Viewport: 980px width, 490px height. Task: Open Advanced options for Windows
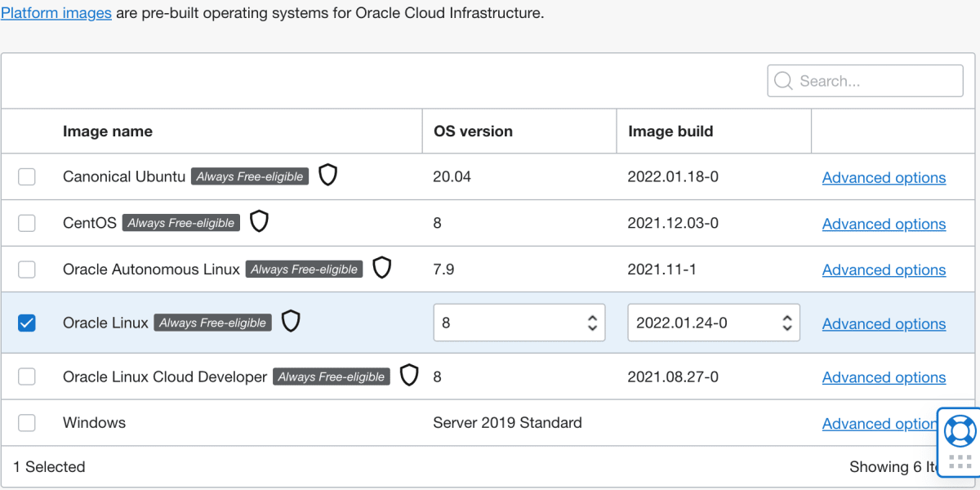879,423
